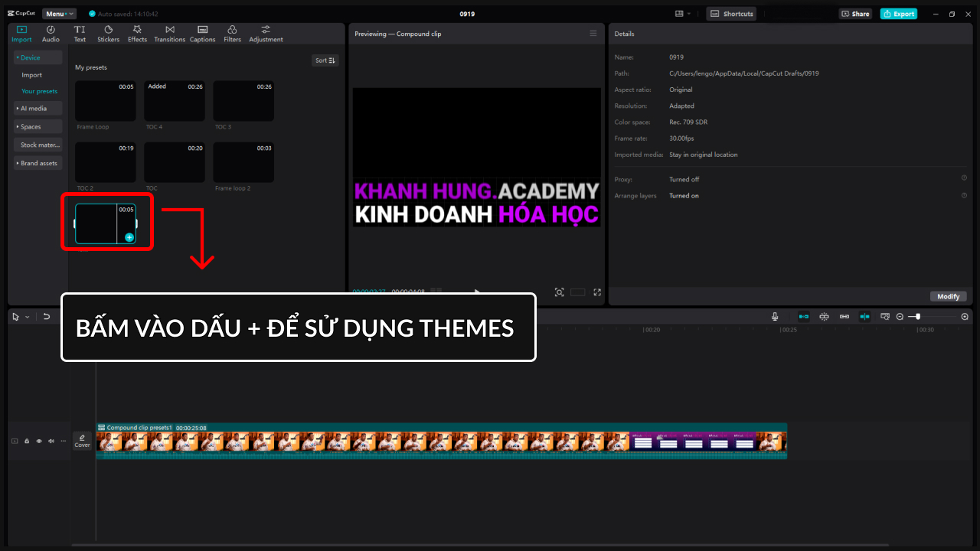Hide the main track with eye icon
980x551 pixels.
pos(39,441)
